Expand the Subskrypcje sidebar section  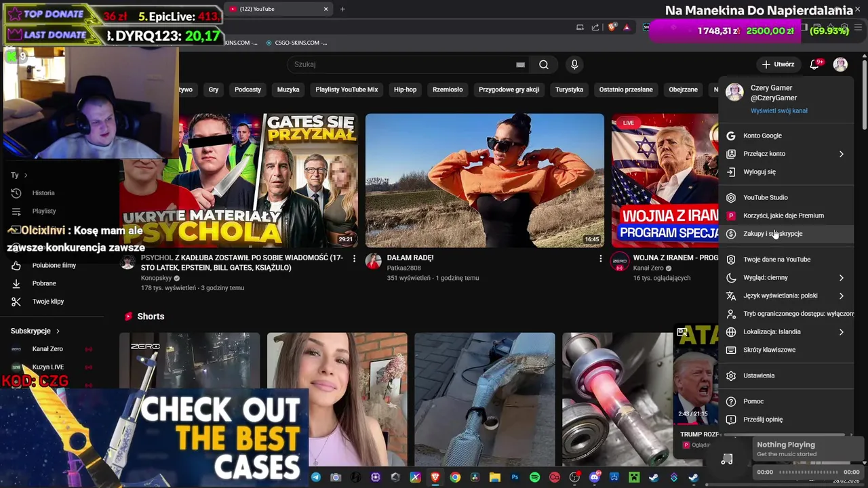pos(35,331)
